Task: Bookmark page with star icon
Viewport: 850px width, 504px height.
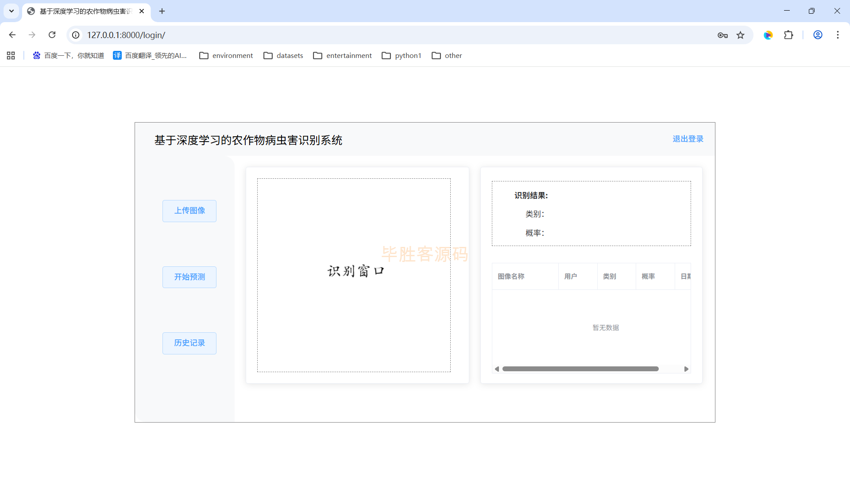Action: 740,35
